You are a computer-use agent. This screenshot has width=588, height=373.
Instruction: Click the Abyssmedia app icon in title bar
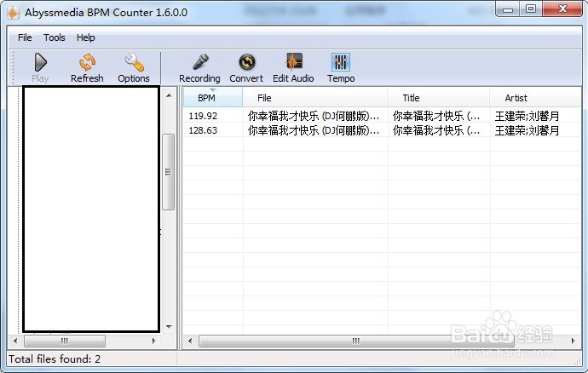coord(13,13)
